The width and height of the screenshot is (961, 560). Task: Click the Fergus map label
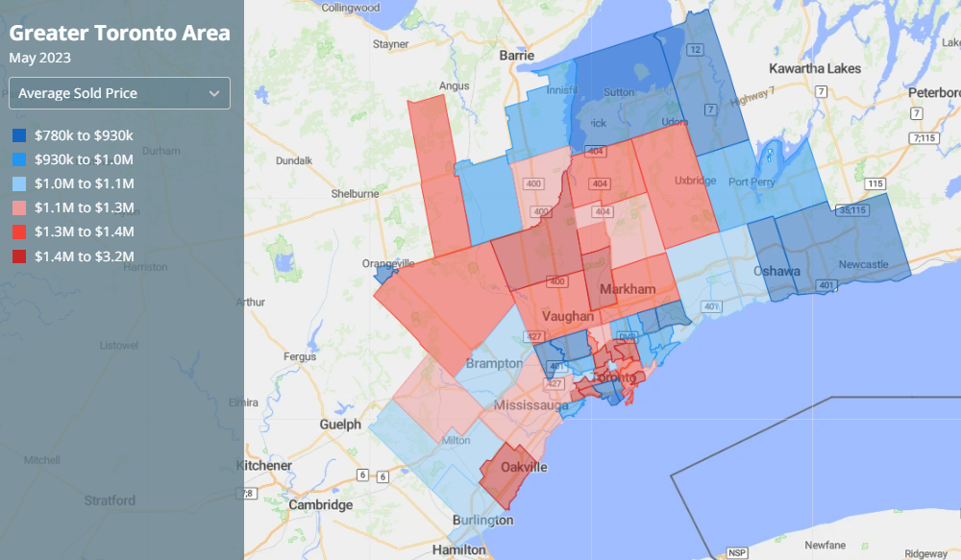[300, 356]
